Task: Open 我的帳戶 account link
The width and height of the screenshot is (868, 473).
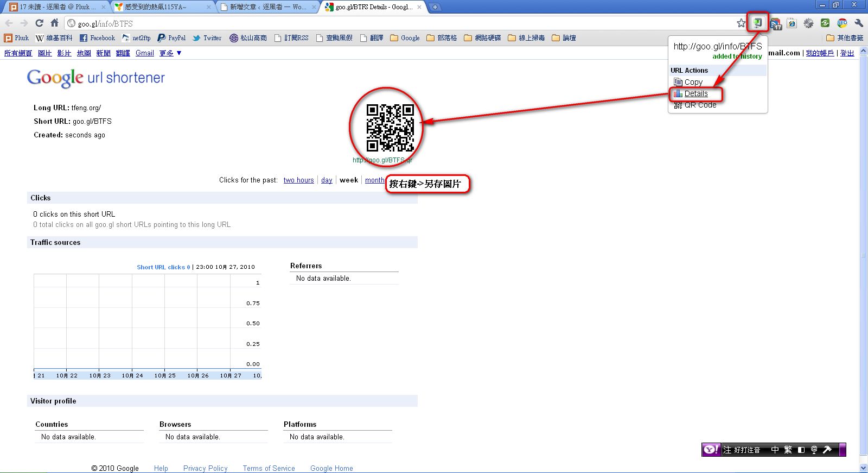Action: 820,53
